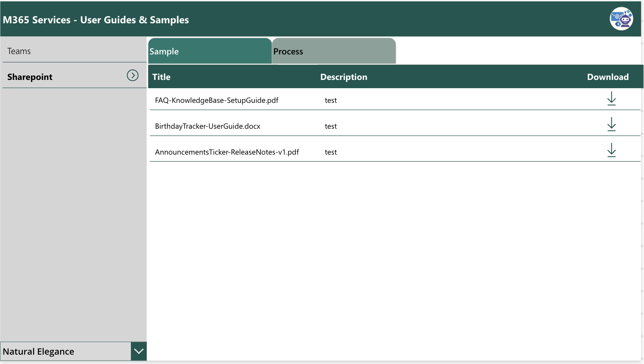Click description 'test' of AnnouncementsTicker row

click(331, 152)
